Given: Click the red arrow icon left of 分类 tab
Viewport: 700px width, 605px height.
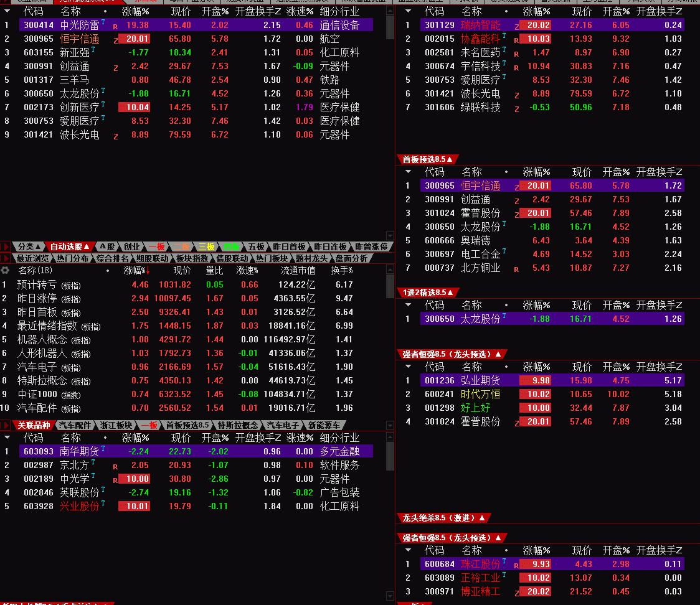Looking at the screenshot, I should 6,246.
